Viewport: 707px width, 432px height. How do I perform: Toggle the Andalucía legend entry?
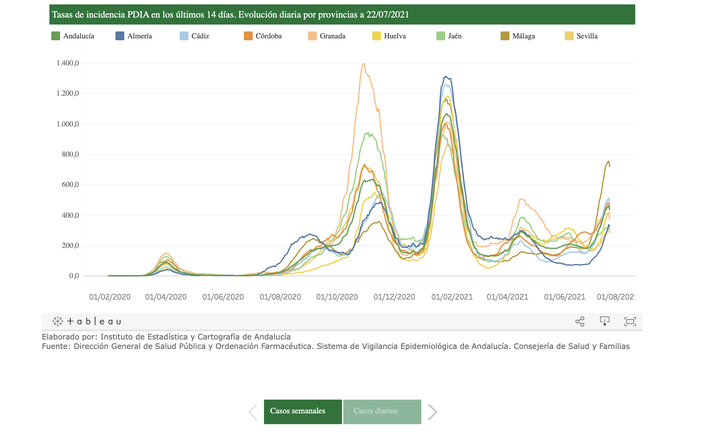[72, 36]
